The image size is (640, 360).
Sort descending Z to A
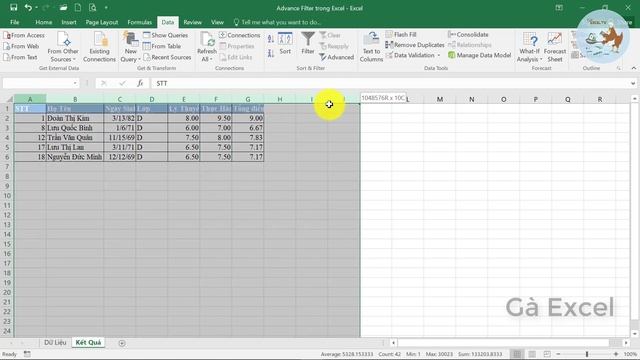[x=271, y=53]
